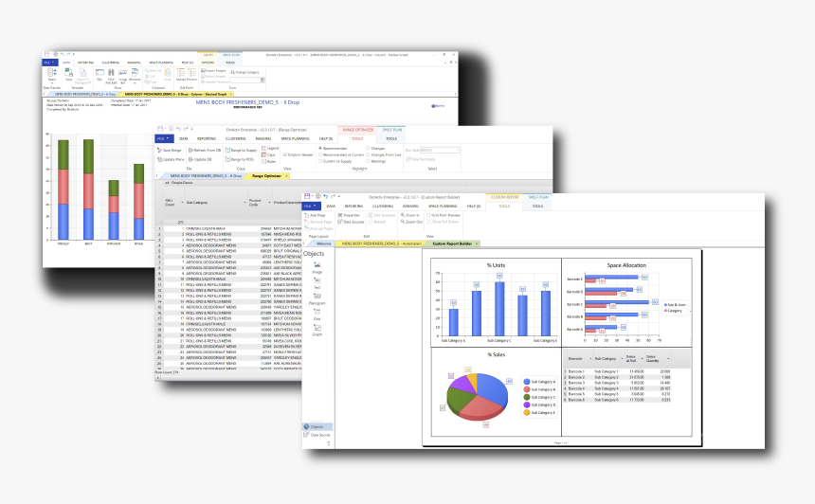Click the Add Page button
Screen dimensions: 815x504
[x=317, y=215]
